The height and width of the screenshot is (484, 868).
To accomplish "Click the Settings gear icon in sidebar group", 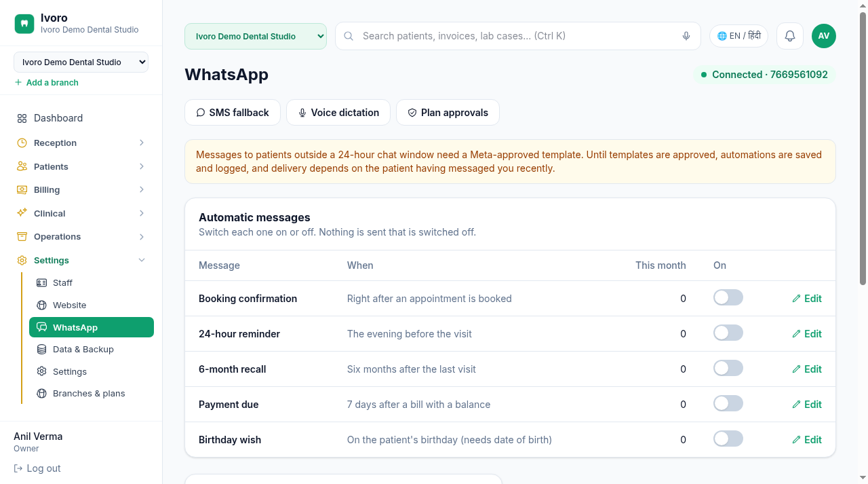I will click(22, 260).
